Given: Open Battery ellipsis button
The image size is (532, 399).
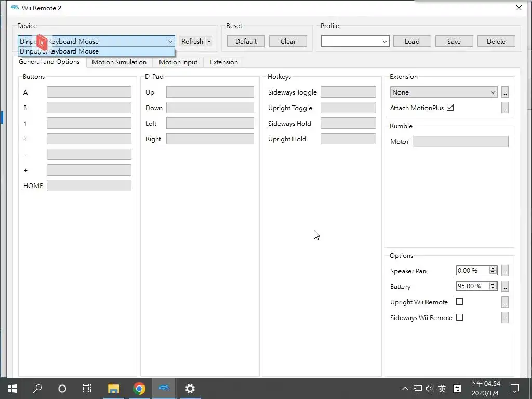Looking at the screenshot, I should tap(505, 286).
